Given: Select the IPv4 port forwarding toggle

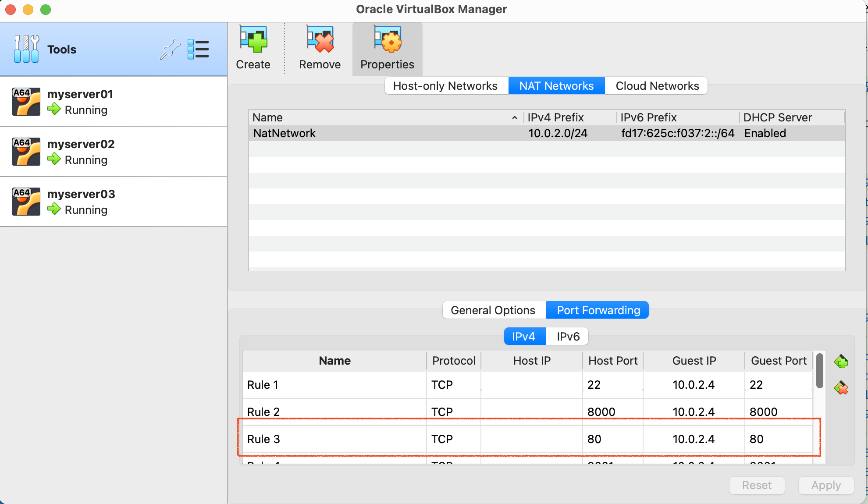Looking at the screenshot, I should tap(524, 337).
